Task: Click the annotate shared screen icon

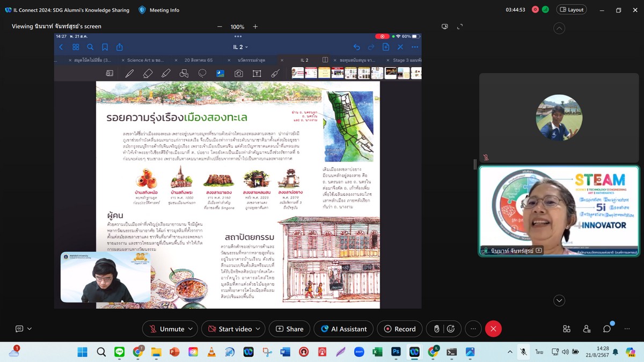Action: tap(444, 27)
